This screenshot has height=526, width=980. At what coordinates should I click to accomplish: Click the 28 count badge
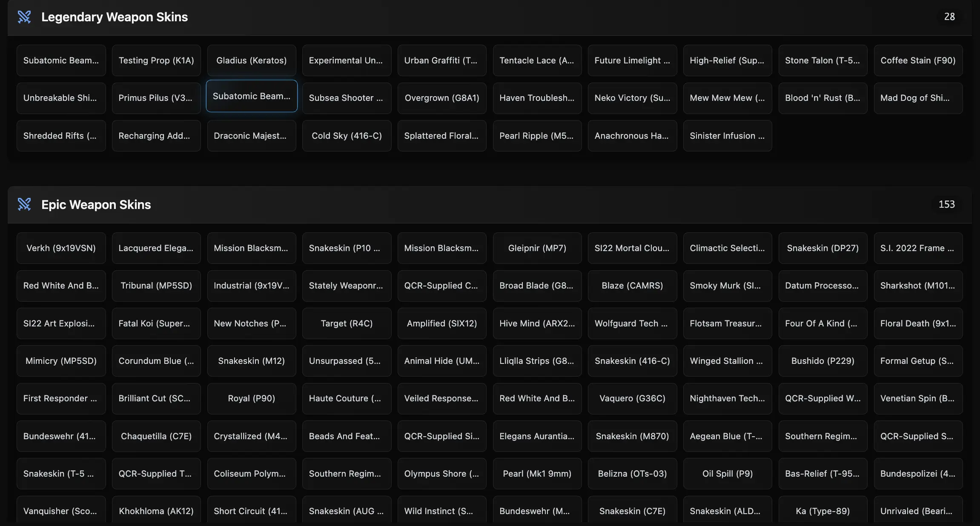coord(949,17)
